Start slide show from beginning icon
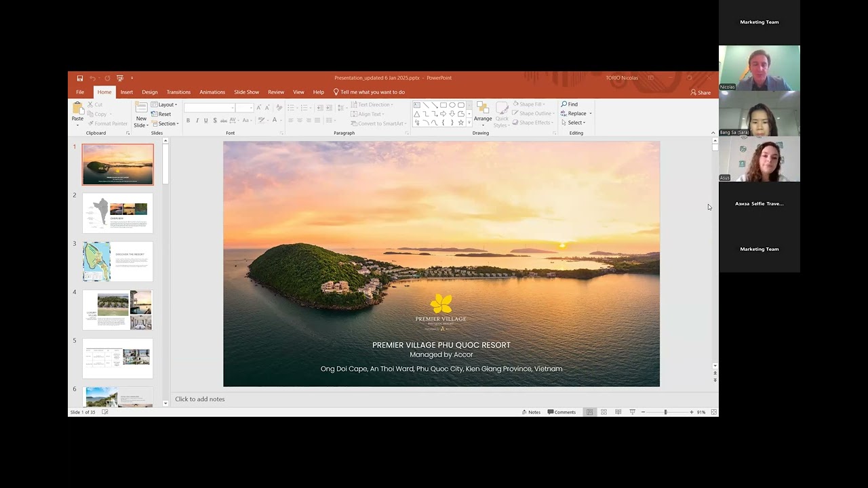Screen dimensions: 868x488 tap(120, 78)
